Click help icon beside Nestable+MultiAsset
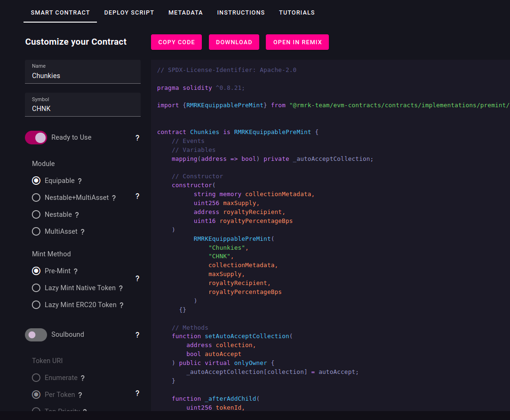 114,198
